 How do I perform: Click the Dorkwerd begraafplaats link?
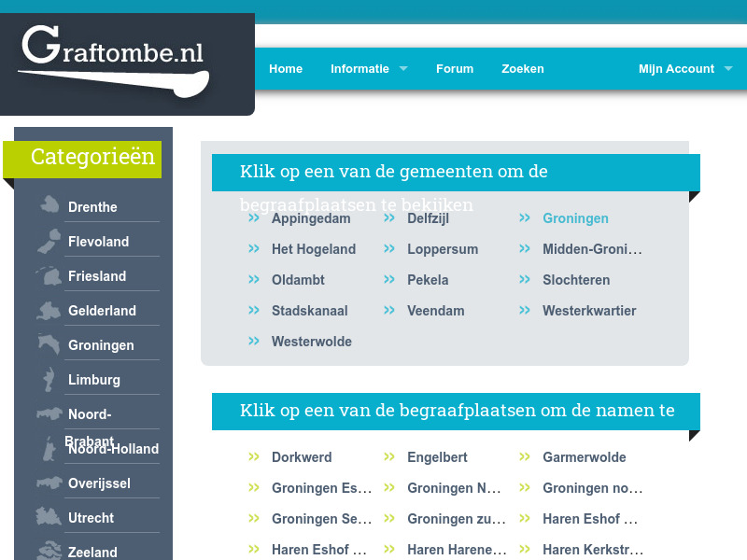pyautogui.click(x=302, y=456)
